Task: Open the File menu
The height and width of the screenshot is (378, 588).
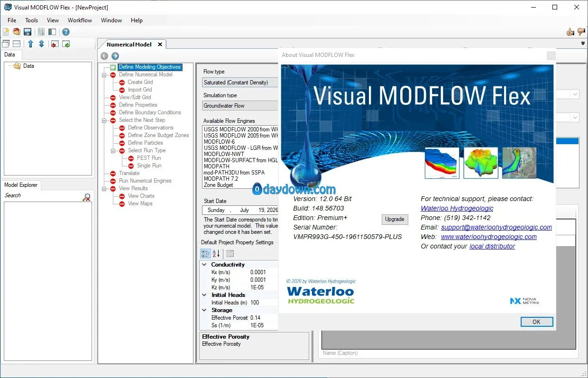Action: 12,20
